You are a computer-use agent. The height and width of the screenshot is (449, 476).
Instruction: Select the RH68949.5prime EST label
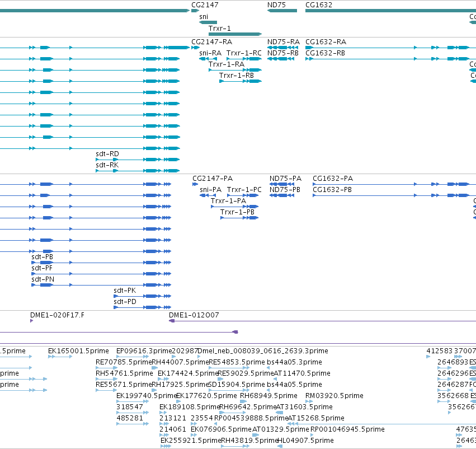click(x=268, y=395)
